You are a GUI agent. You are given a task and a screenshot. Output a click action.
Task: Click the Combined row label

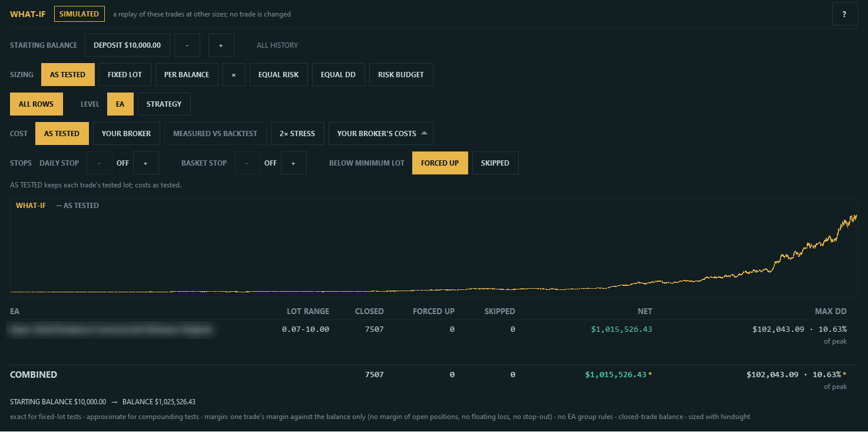point(34,375)
